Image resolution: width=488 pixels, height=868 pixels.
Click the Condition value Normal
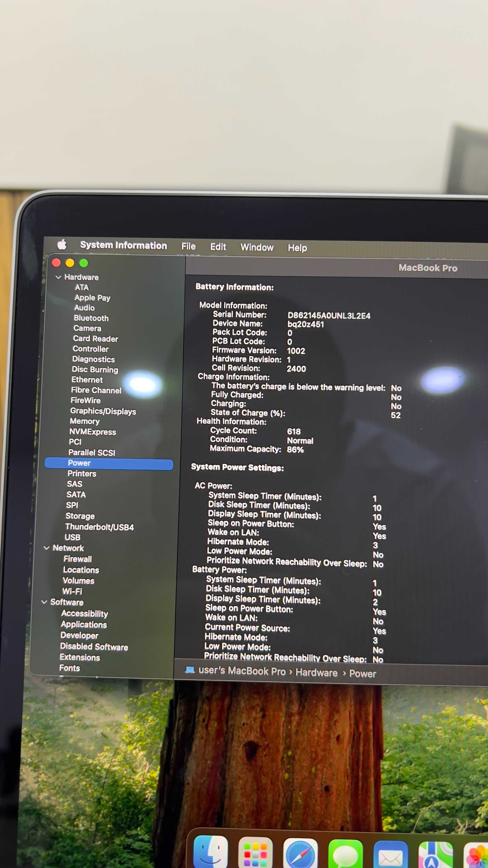tap(300, 441)
